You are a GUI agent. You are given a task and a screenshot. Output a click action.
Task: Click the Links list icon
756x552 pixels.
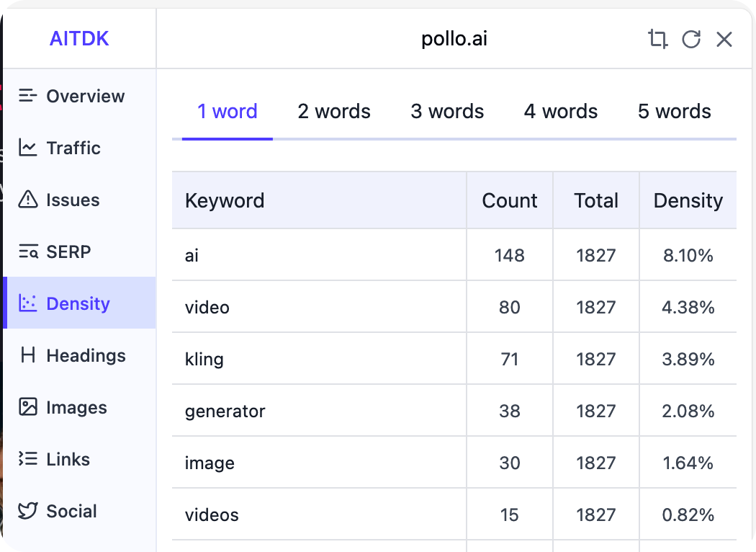tap(27, 459)
